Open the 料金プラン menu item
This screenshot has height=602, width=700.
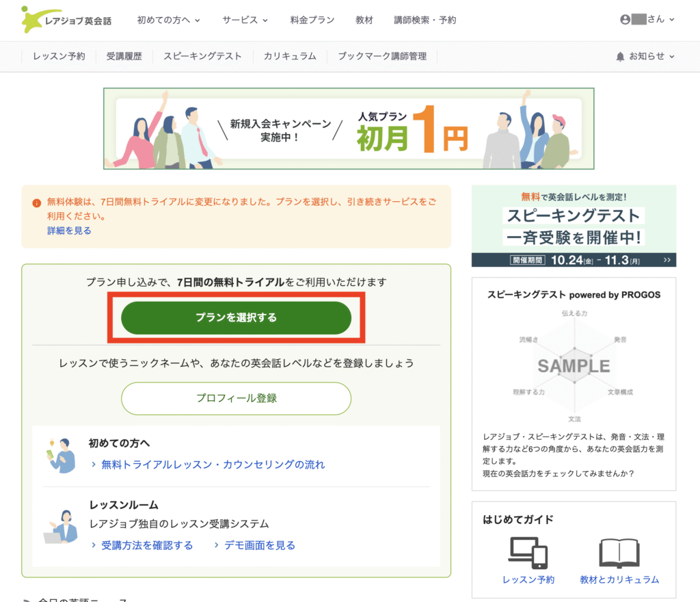tap(312, 20)
